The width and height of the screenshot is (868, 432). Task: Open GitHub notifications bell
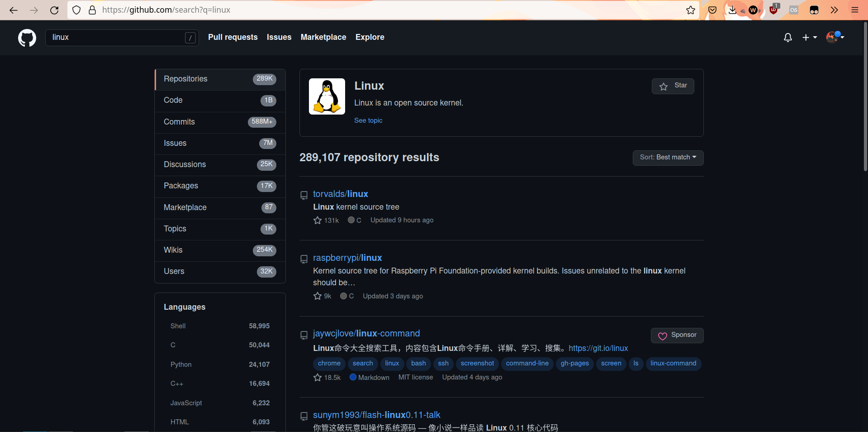click(x=788, y=38)
